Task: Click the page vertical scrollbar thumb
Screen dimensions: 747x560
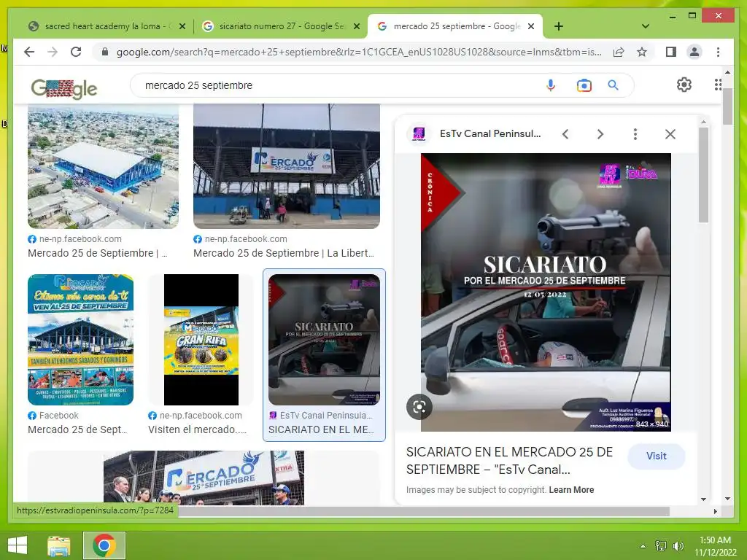Action: [727, 106]
